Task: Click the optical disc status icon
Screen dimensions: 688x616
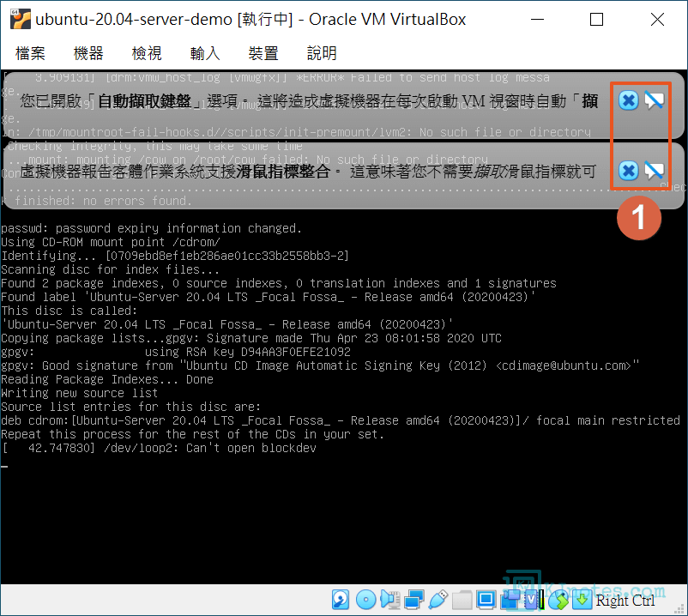Action: 366,600
